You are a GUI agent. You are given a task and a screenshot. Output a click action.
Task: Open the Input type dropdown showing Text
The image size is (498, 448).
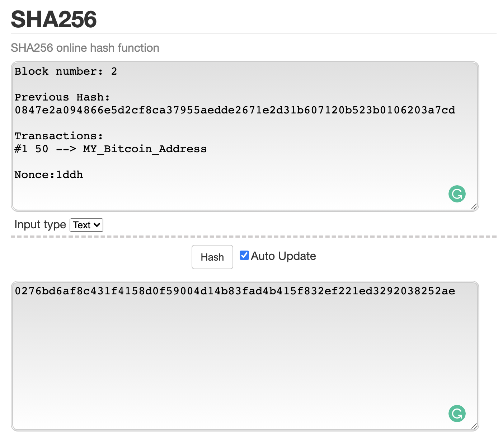[86, 225]
